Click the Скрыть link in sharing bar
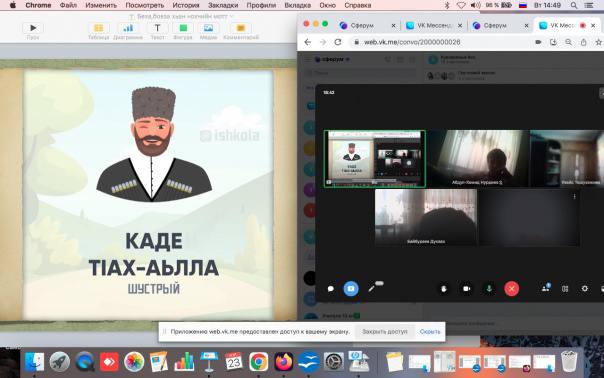The image size is (604, 378). point(430,331)
